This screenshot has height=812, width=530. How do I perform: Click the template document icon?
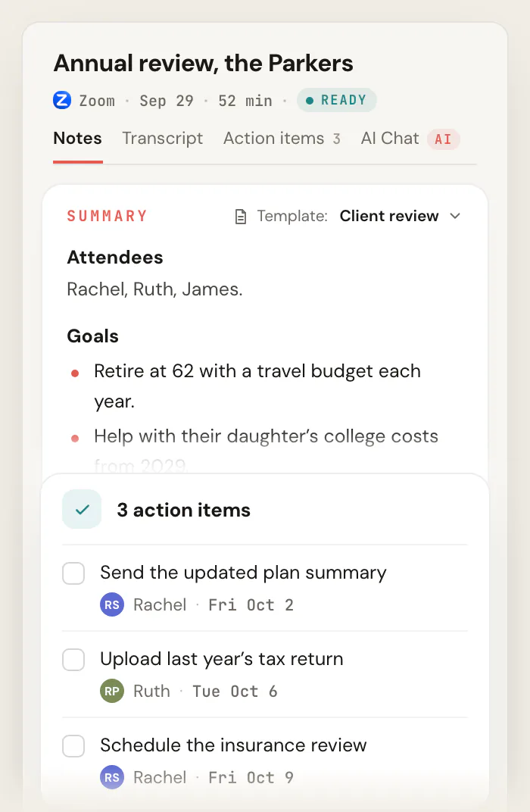point(241,217)
